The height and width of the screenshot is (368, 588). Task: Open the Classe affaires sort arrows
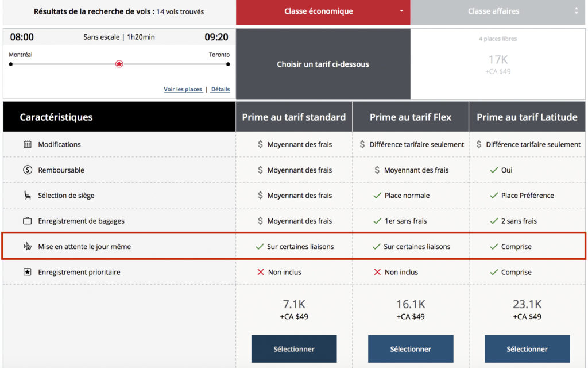[576, 11]
